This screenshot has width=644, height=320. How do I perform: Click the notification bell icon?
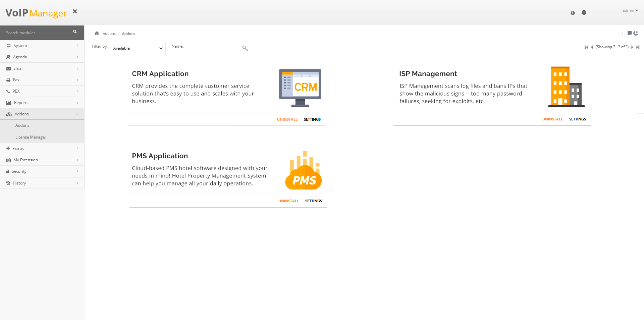(x=584, y=12)
